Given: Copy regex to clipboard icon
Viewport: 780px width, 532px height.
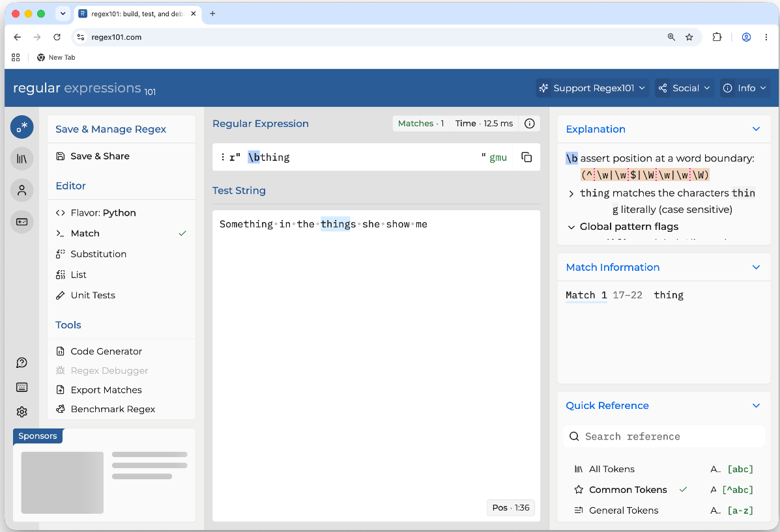Looking at the screenshot, I should [x=527, y=157].
